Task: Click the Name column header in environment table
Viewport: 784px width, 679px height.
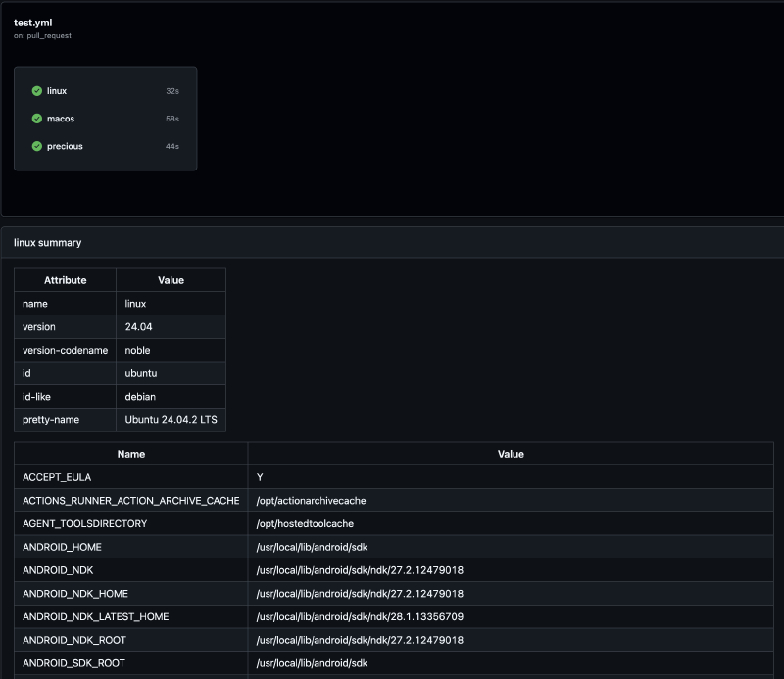Action: tap(130, 454)
